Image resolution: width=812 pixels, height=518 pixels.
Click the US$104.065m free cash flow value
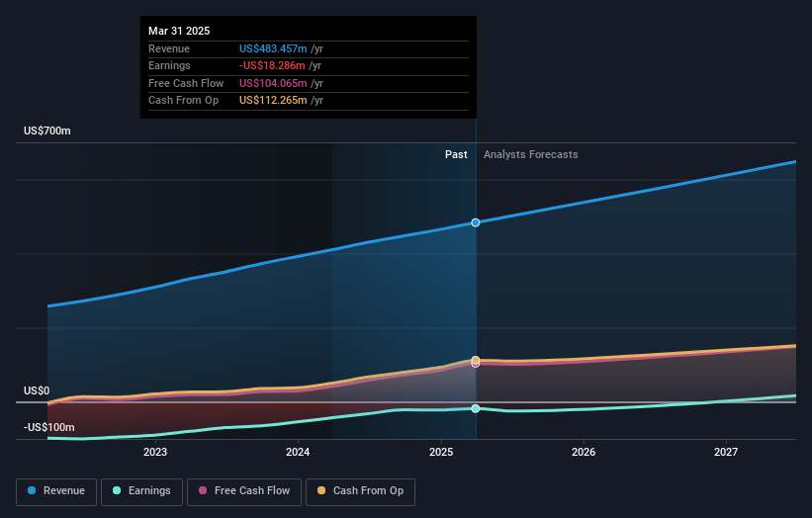coord(273,83)
